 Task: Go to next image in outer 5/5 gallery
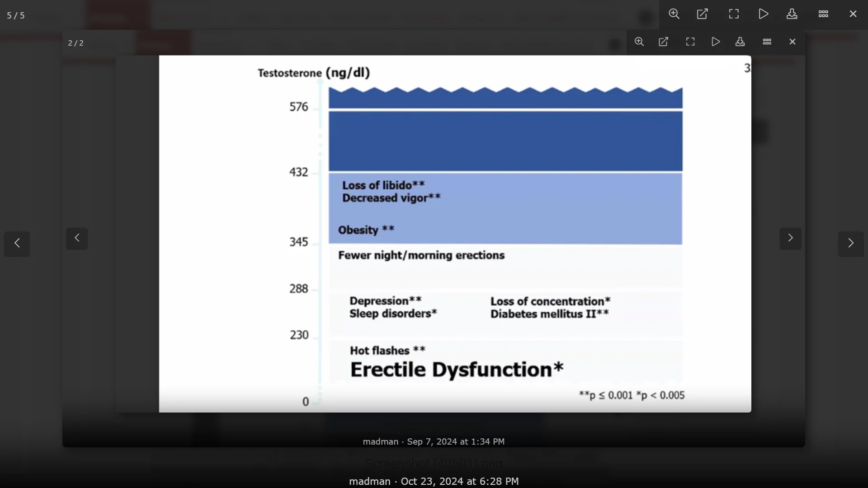pos(851,244)
